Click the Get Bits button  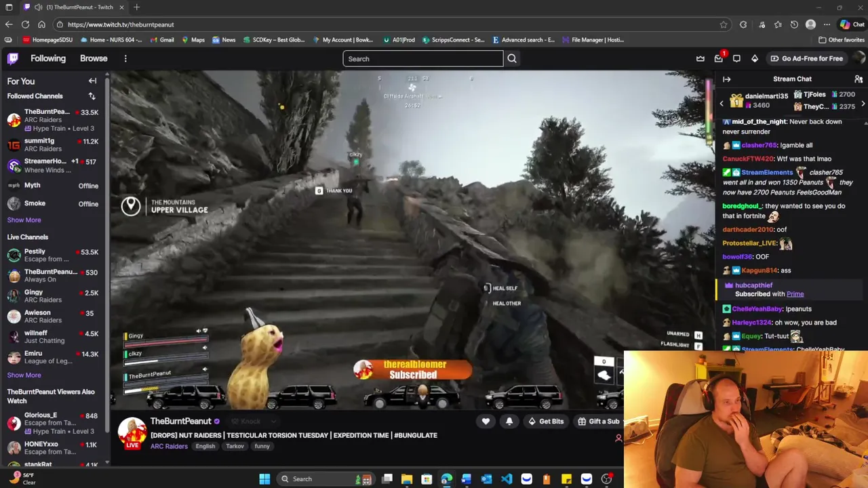pos(546,422)
